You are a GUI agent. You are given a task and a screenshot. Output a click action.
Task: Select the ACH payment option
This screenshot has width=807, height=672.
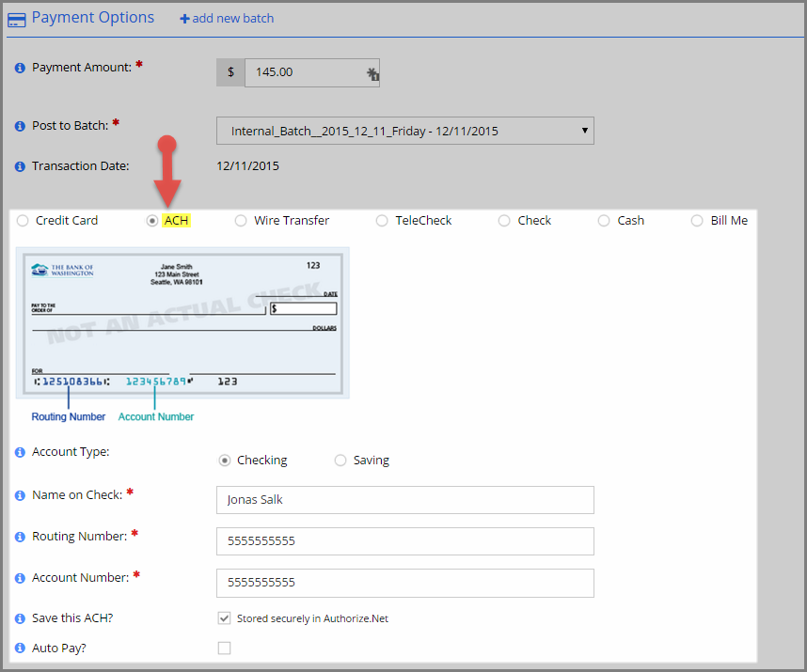pyautogui.click(x=151, y=221)
